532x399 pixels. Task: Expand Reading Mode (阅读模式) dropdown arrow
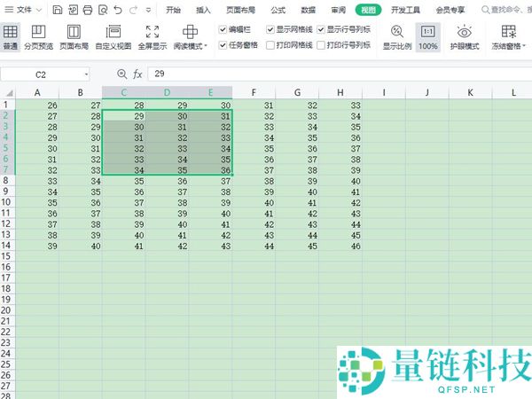(x=206, y=45)
